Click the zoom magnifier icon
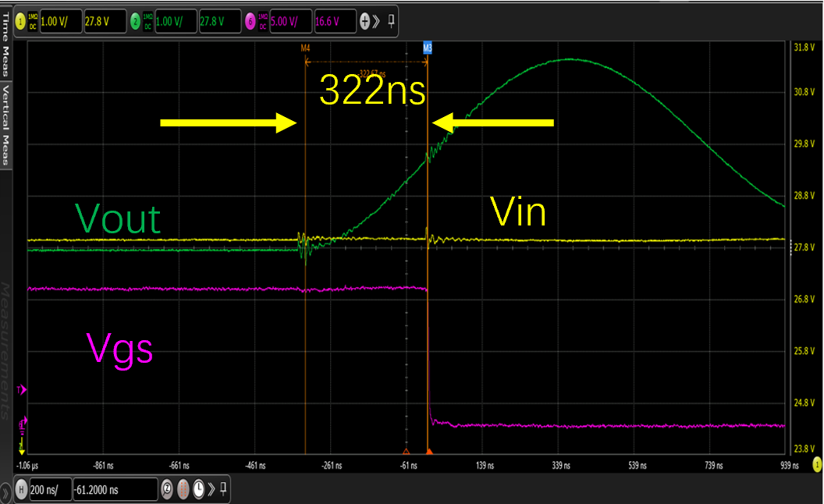824x504 pixels. 167,489
